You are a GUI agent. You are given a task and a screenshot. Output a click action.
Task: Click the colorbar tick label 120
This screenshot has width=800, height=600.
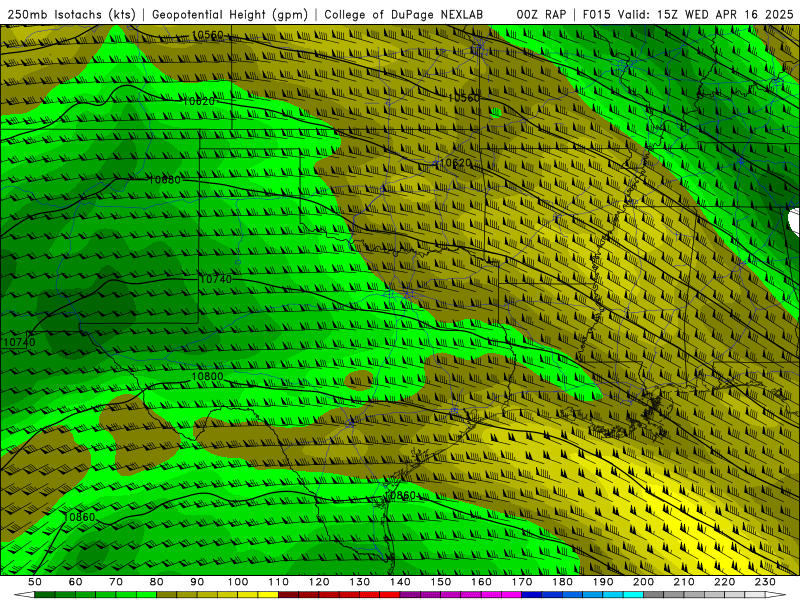[319, 582]
